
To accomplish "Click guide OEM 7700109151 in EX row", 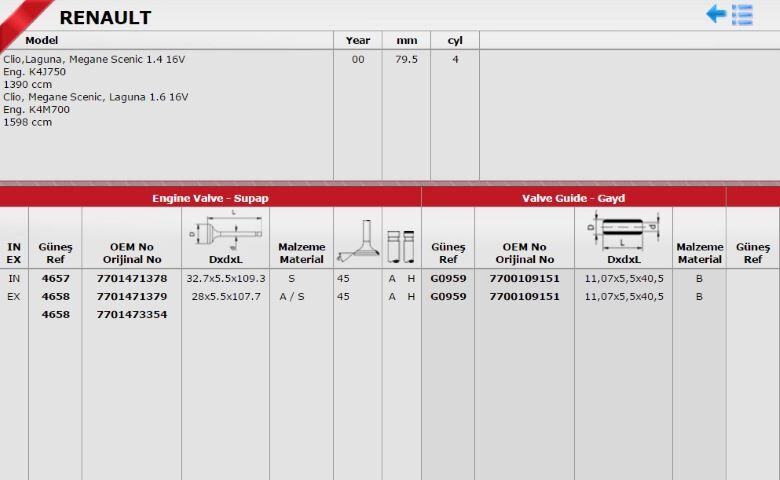I will (524, 296).
